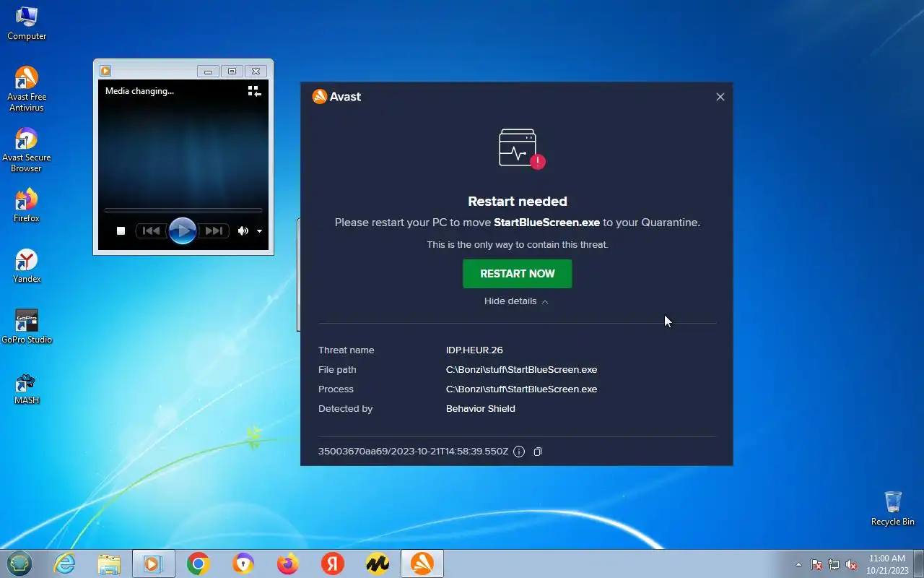Image resolution: width=924 pixels, height=578 pixels.
Task: Open Yandex Browser from the taskbar
Action: [332, 564]
